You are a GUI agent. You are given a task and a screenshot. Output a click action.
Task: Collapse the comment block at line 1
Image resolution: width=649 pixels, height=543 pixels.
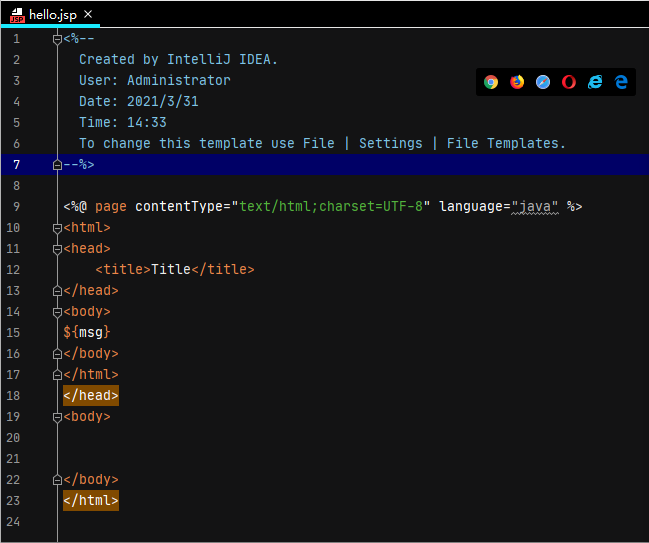(x=58, y=39)
